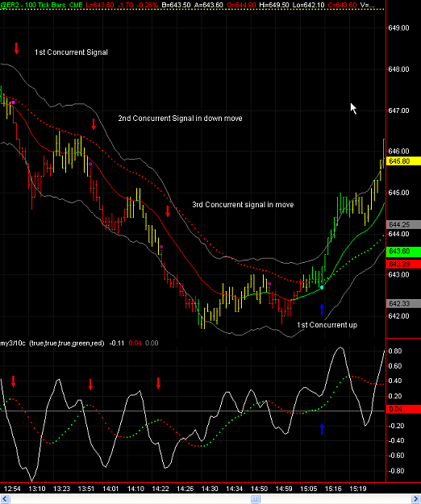Click the 'B=643.50' bid value in header

pyautogui.click(x=176, y=5)
